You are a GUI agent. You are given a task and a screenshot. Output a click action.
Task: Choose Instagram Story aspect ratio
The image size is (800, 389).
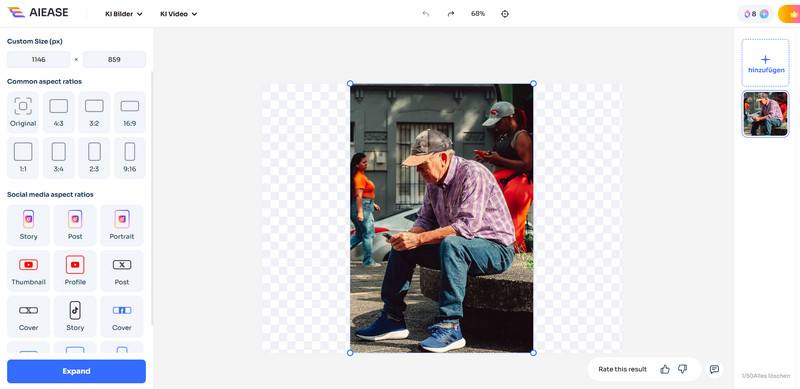(29, 225)
